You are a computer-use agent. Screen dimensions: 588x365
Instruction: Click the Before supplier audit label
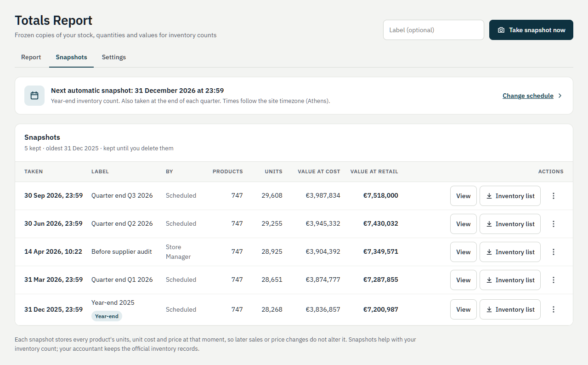click(x=122, y=251)
